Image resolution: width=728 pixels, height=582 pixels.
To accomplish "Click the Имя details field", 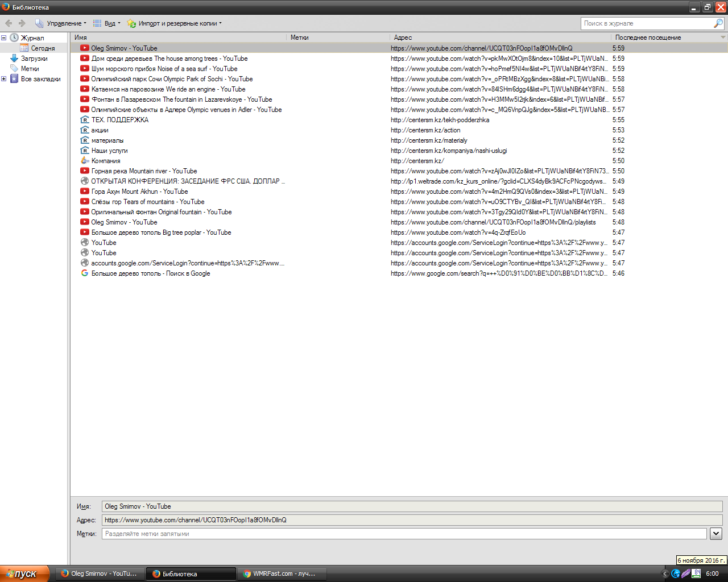I will (412, 506).
